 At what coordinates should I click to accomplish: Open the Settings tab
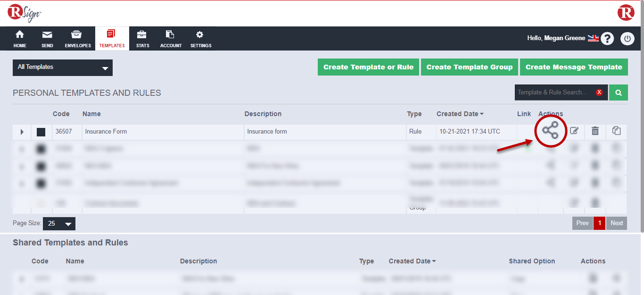(201, 39)
